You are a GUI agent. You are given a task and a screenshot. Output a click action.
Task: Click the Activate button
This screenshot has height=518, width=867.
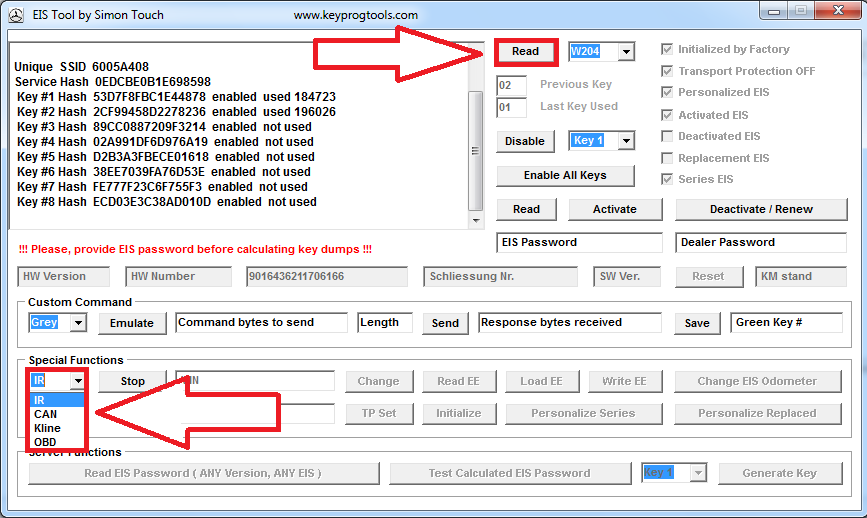[615, 210]
